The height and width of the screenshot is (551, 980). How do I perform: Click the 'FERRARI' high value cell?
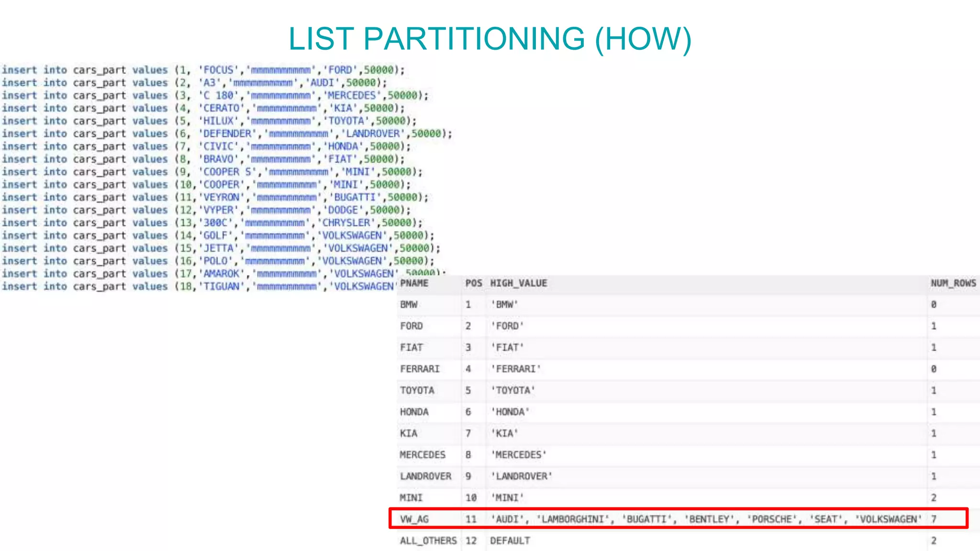pyautogui.click(x=515, y=369)
